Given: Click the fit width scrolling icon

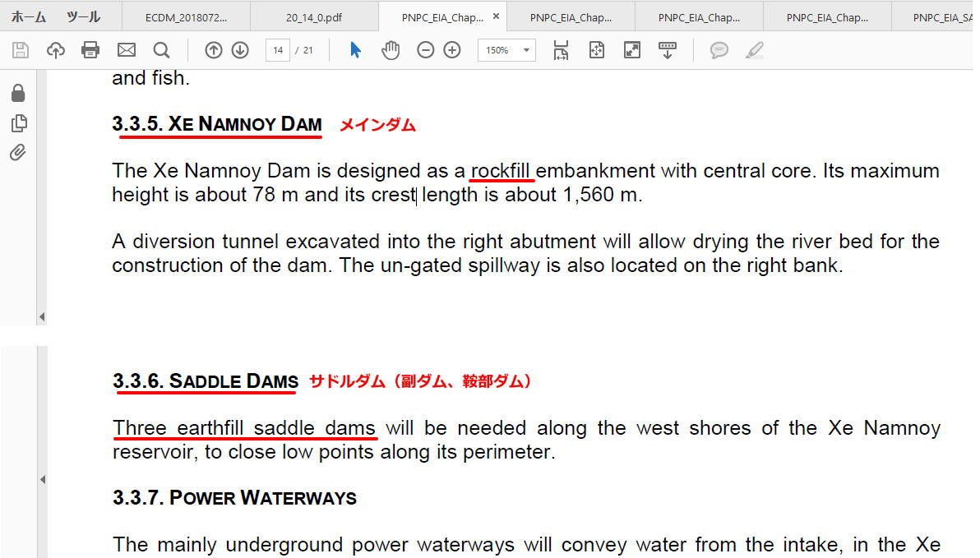Looking at the screenshot, I should [x=561, y=50].
